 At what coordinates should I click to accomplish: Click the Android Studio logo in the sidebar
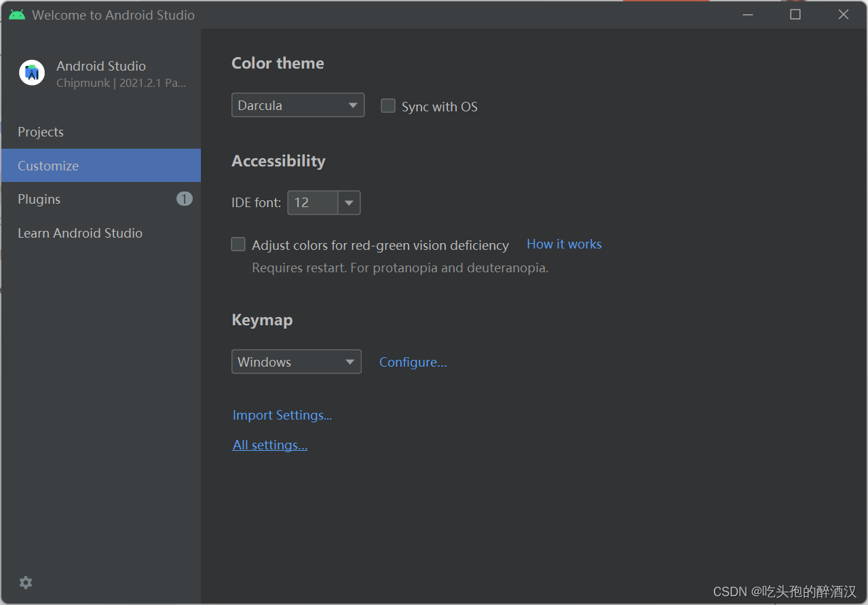pos(32,73)
